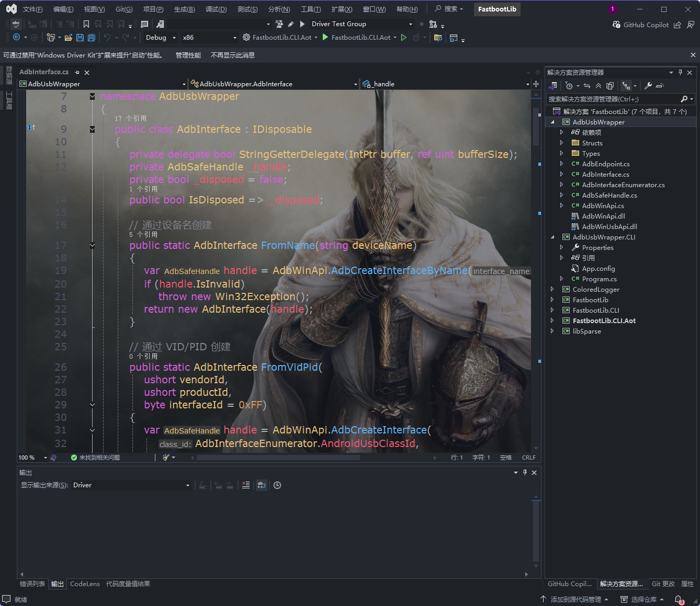Click the 管理性能 link in the notification bar
This screenshot has width=700, height=606.
pyautogui.click(x=188, y=55)
